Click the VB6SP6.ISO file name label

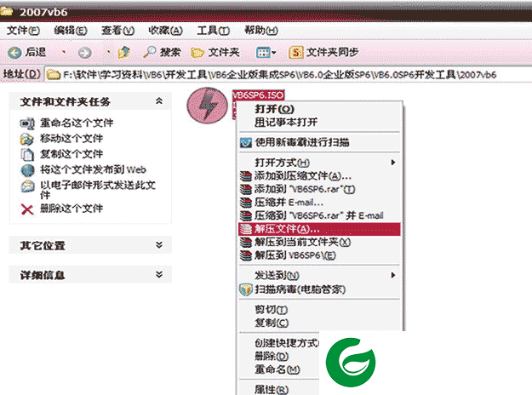pos(258,95)
